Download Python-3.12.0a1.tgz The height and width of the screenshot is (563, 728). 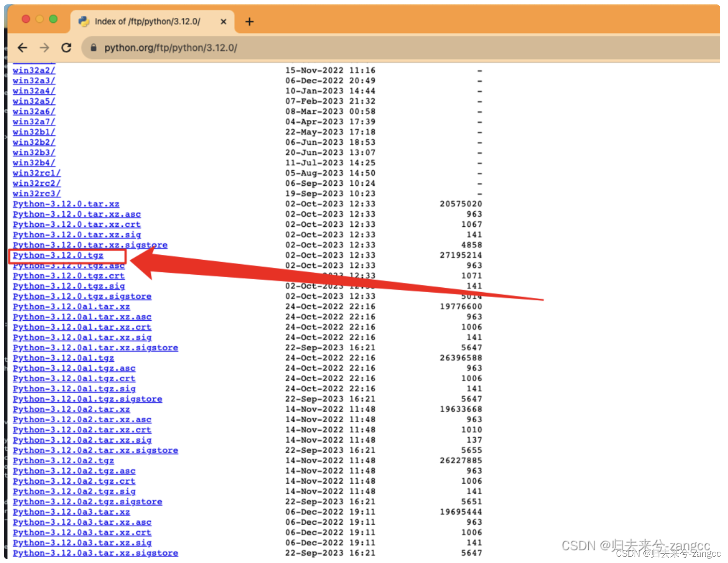63,358
